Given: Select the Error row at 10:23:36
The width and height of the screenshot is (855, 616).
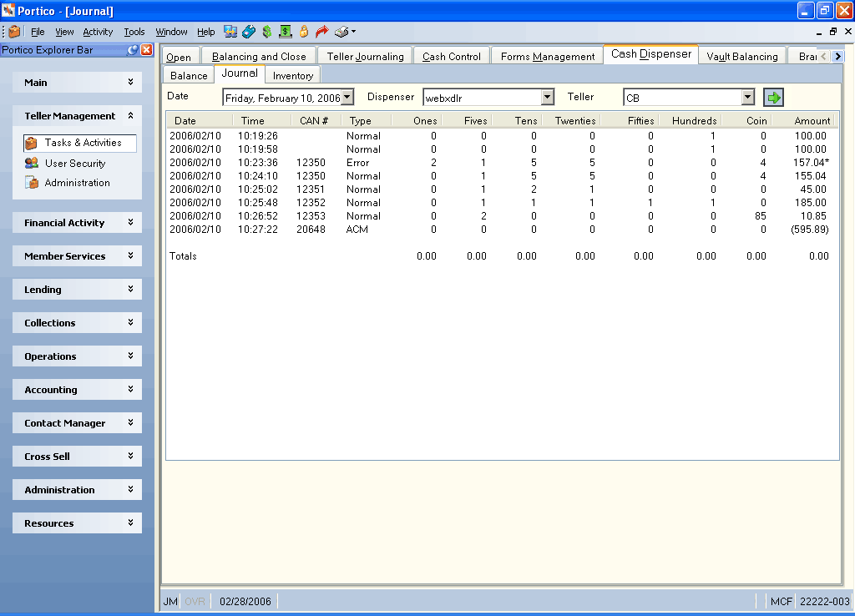Looking at the screenshot, I should point(499,163).
